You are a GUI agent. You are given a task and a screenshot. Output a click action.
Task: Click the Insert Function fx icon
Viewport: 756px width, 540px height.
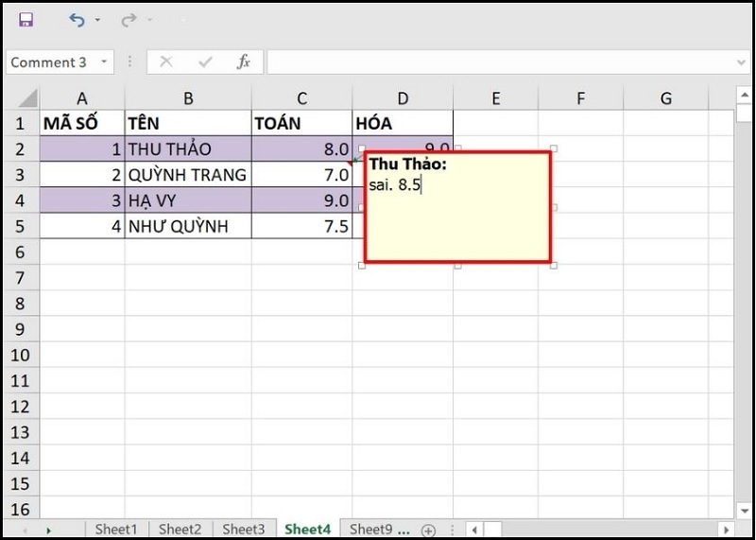244,62
